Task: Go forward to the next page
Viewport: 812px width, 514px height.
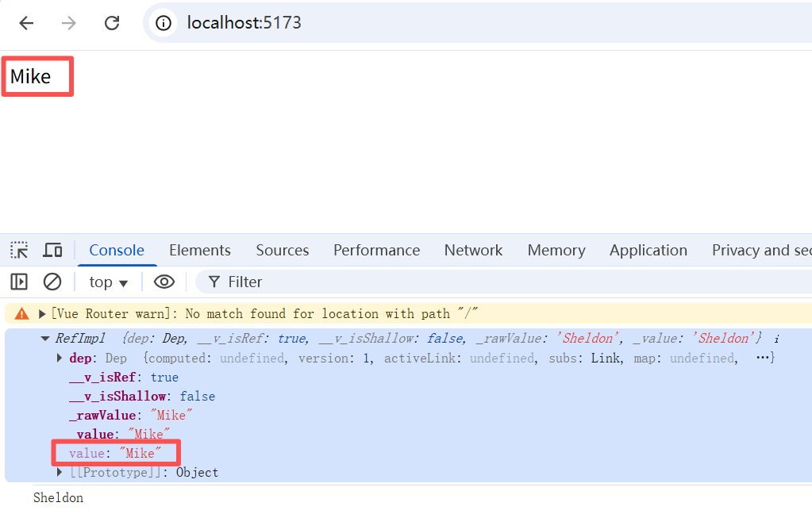Action: pos(69,23)
